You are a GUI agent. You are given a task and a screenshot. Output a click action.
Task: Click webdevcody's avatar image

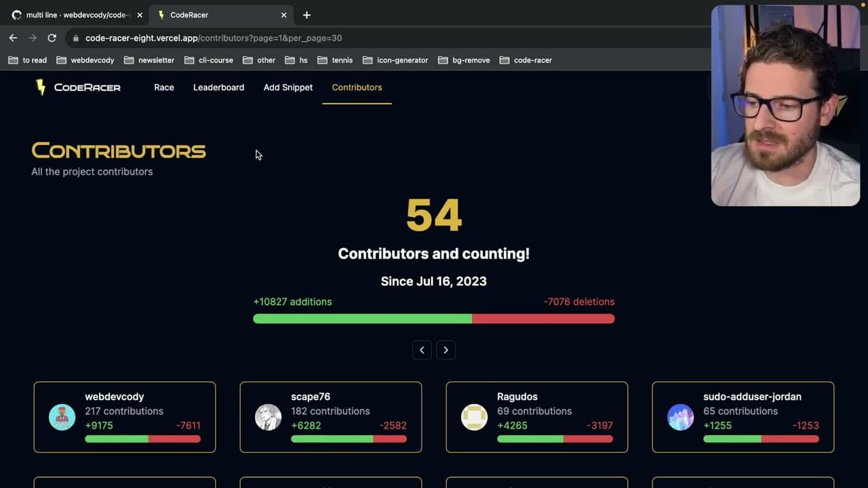pos(62,417)
